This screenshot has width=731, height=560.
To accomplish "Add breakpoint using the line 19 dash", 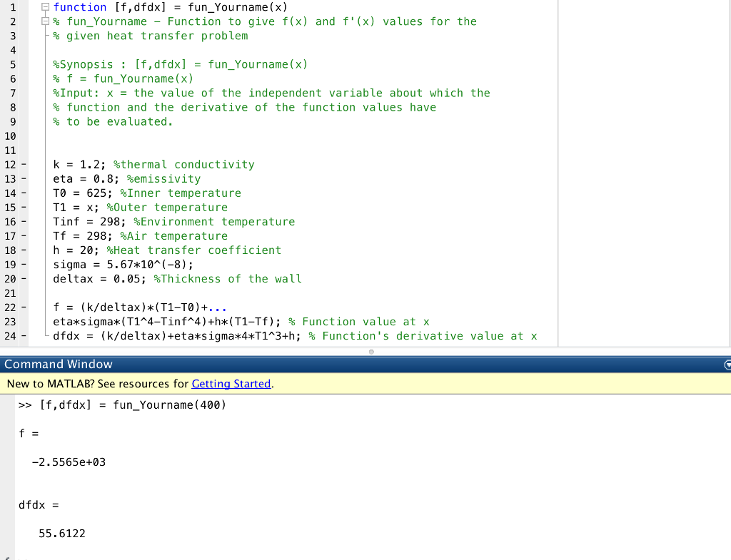I will (x=24, y=265).
